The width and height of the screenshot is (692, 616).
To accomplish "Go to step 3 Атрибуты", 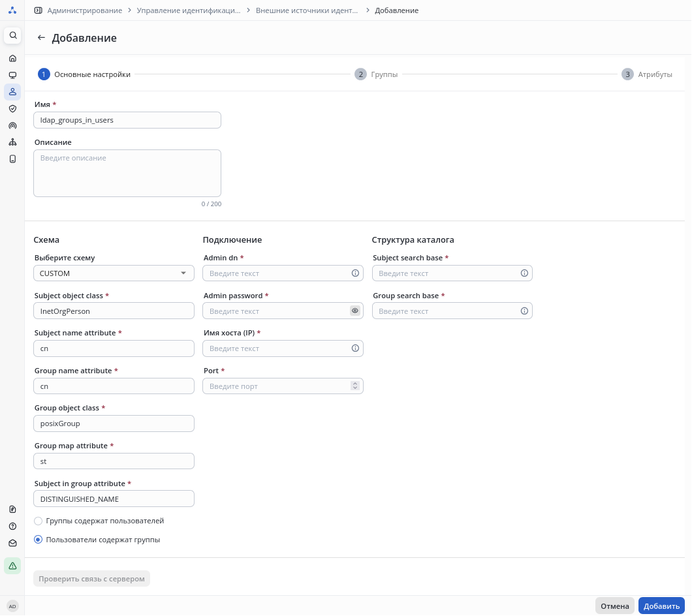I will (646, 74).
